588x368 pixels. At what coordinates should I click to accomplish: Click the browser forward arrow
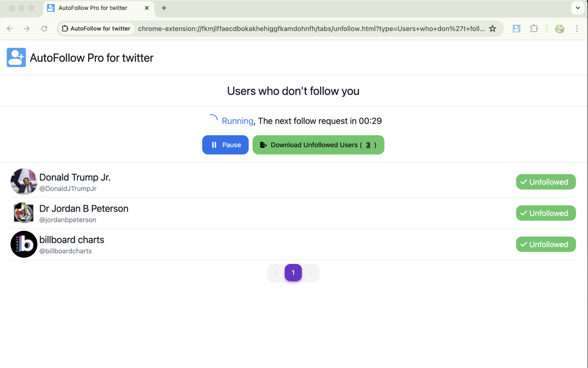click(x=27, y=29)
